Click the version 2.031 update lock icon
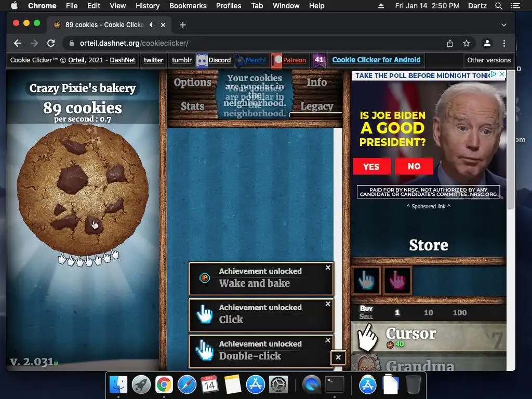This screenshot has width=532, height=399. [56, 363]
